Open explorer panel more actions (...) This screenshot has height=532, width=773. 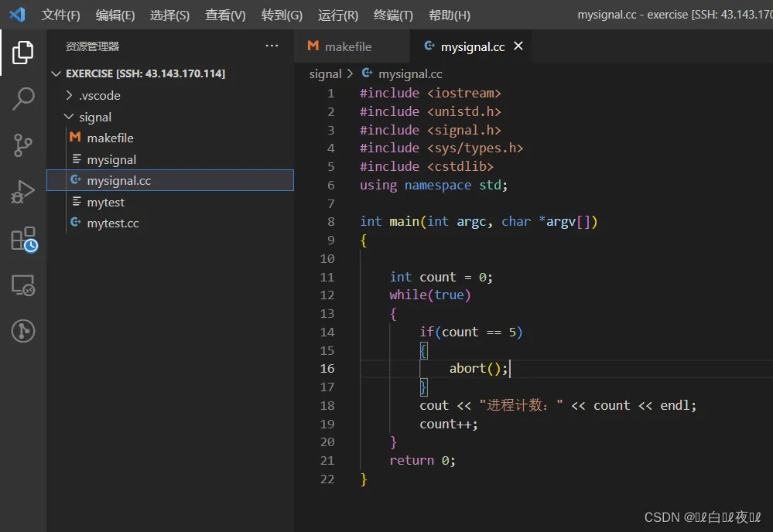(272, 46)
